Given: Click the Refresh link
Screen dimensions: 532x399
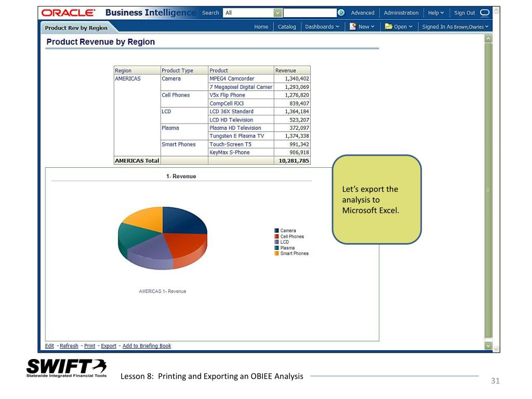Looking at the screenshot, I should point(69,345).
